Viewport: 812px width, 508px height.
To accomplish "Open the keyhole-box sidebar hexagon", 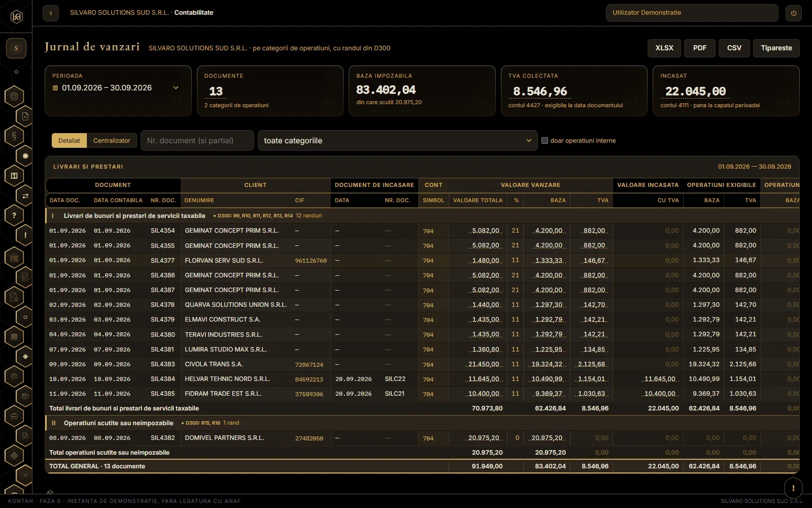I will point(14,176).
